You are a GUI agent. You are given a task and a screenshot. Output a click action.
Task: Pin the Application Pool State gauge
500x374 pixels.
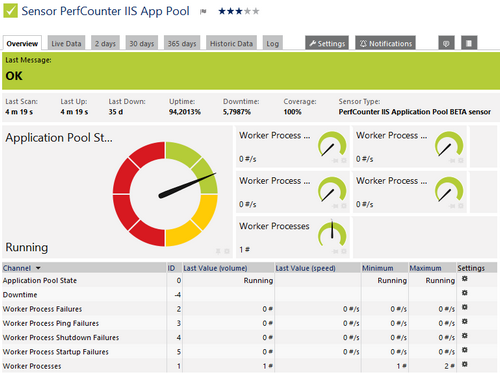[x=218, y=251]
